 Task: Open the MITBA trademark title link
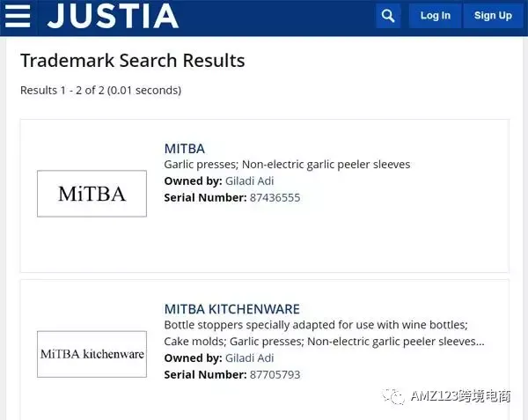[184, 149]
